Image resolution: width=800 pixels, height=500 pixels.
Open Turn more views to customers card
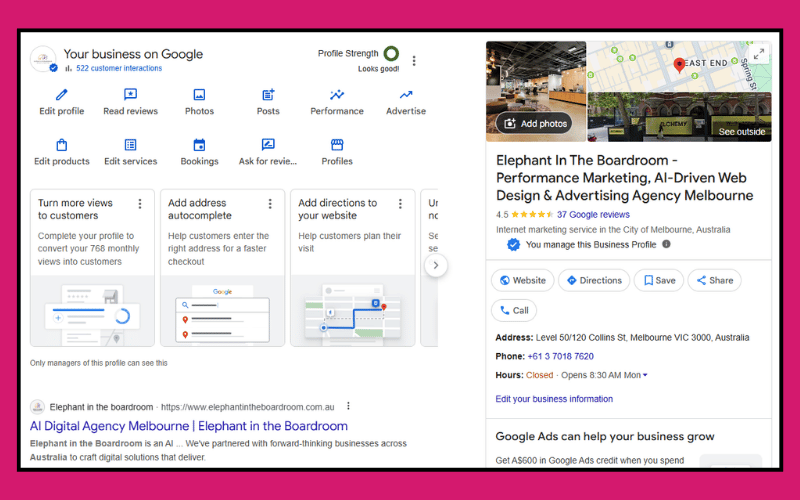[92, 268]
